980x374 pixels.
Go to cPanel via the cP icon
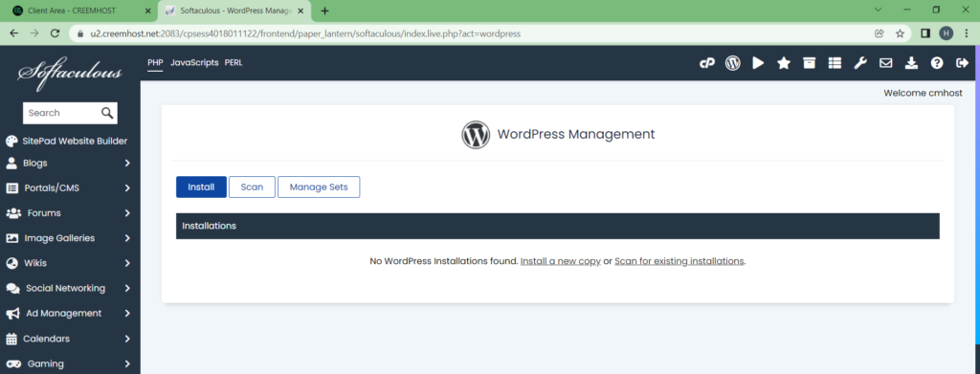706,63
